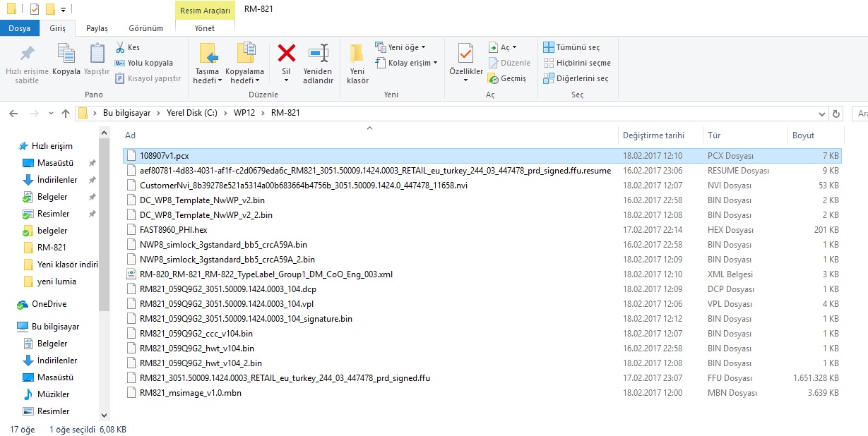Open the Dosya menu tab
868x436 pixels.
pos(20,28)
